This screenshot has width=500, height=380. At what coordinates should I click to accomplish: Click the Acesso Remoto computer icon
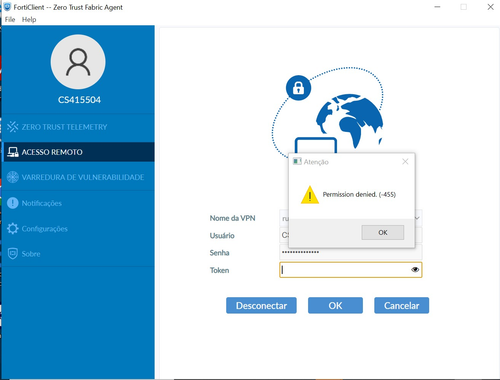pos(13,152)
